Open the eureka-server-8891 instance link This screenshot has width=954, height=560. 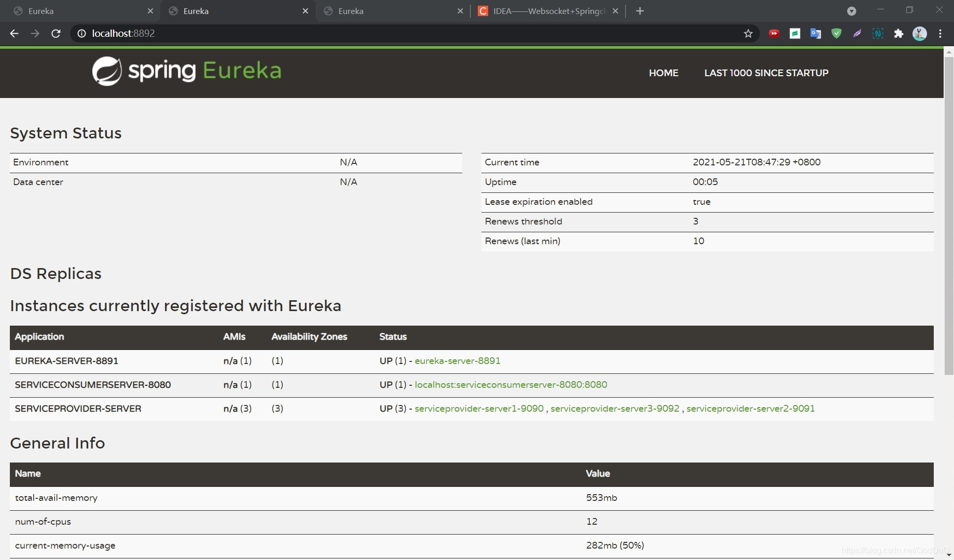pyautogui.click(x=458, y=361)
